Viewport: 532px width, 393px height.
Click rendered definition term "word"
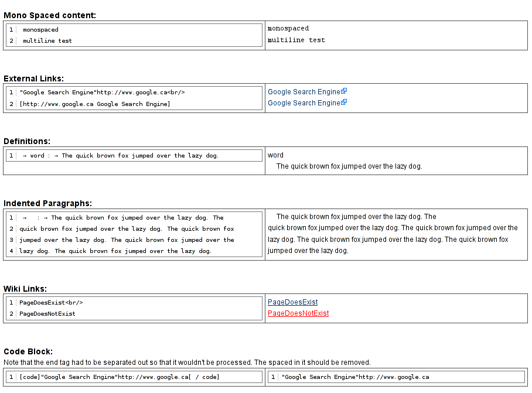point(275,155)
